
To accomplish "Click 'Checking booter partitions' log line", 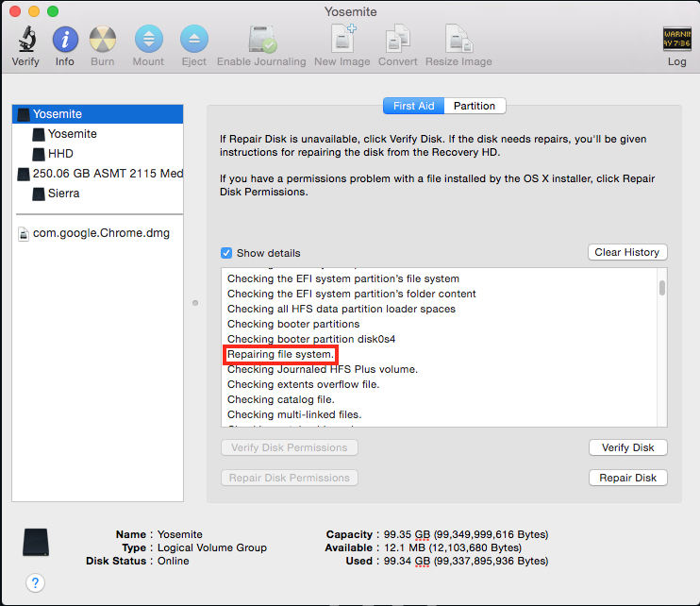I will [293, 324].
